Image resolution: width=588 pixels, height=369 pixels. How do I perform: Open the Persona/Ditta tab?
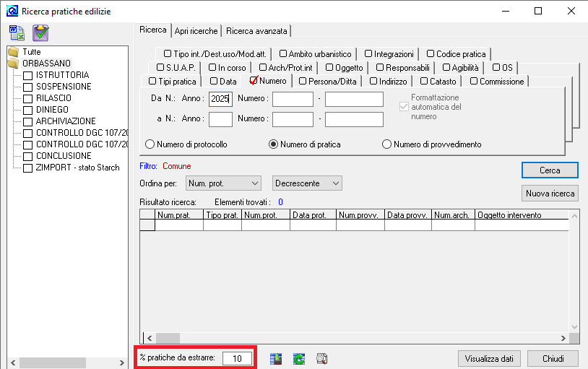pos(328,82)
